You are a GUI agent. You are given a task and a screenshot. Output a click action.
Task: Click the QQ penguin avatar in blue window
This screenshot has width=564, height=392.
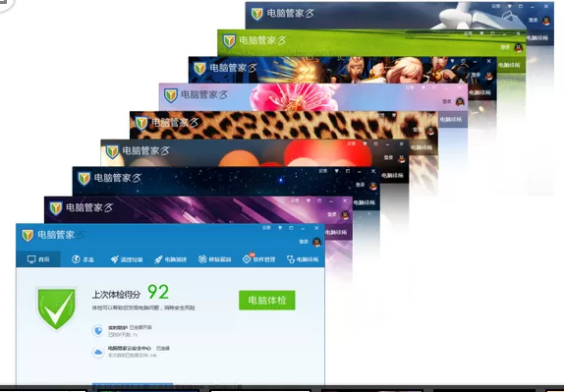pyautogui.click(x=316, y=242)
